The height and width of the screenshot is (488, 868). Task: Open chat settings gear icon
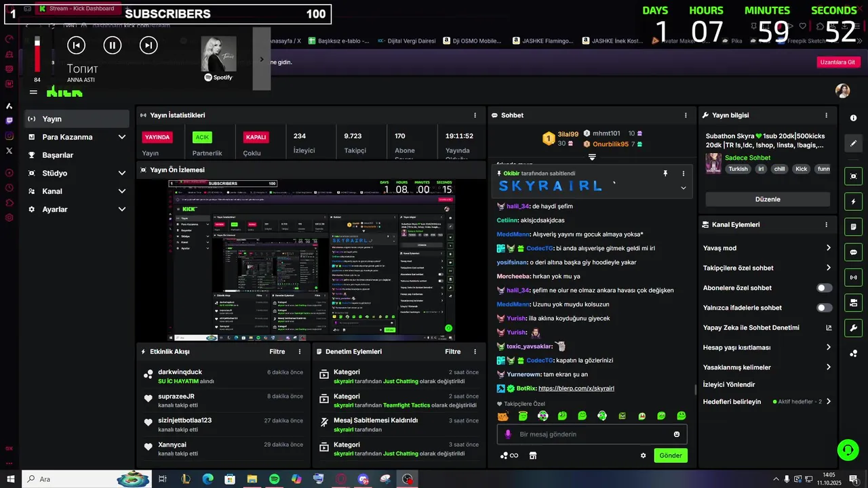tap(643, 455)
